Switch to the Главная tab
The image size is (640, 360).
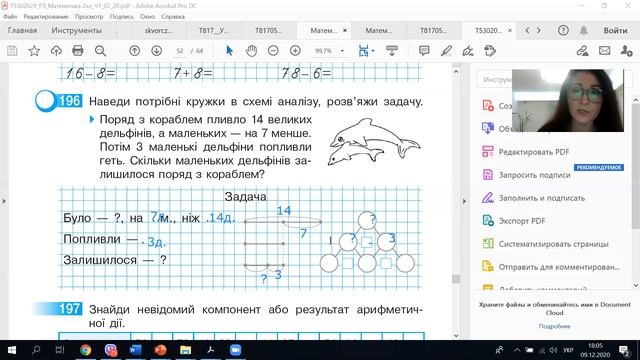[22, 30]
